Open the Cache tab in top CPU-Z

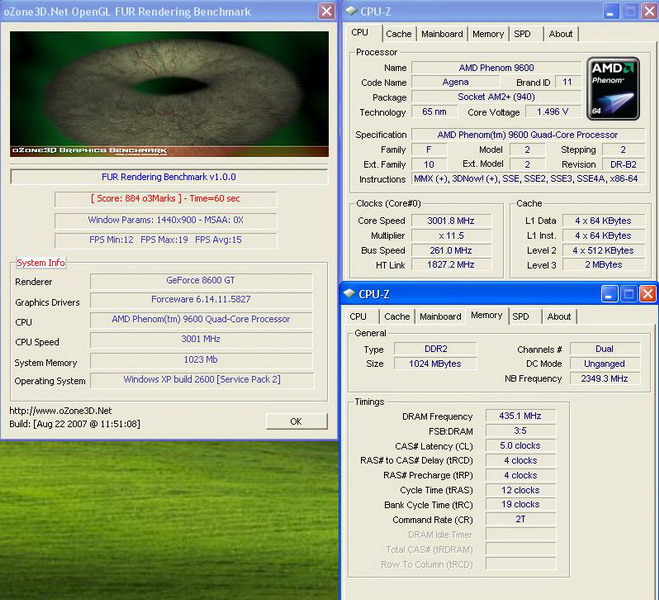coord(398,34)
